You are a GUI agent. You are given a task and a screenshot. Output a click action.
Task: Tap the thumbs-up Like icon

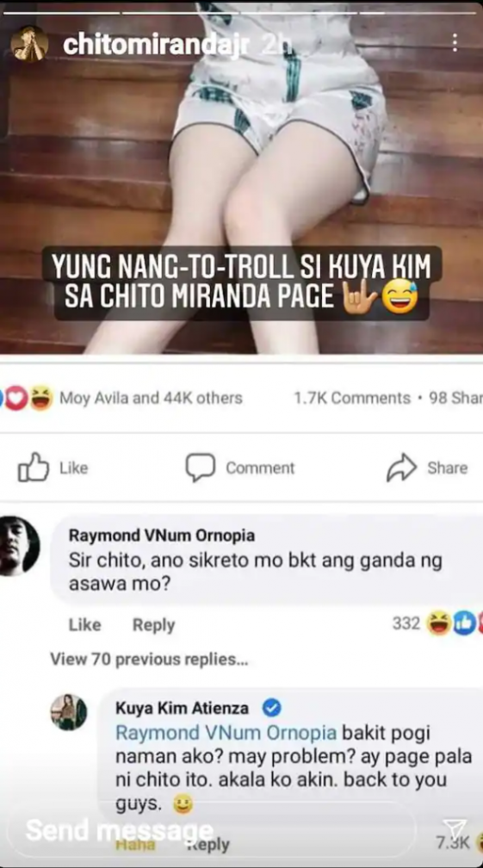[33, 468]
